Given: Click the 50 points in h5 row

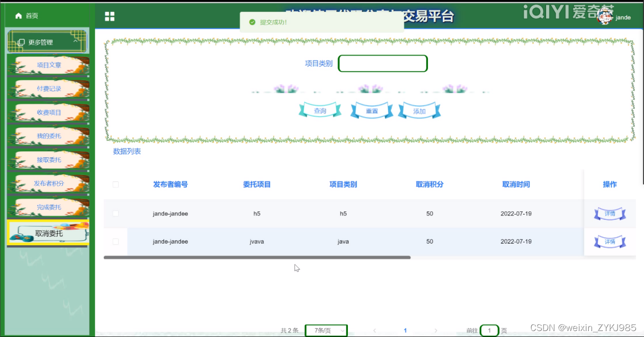Looking at the screenshot, I should click(430, 214).
